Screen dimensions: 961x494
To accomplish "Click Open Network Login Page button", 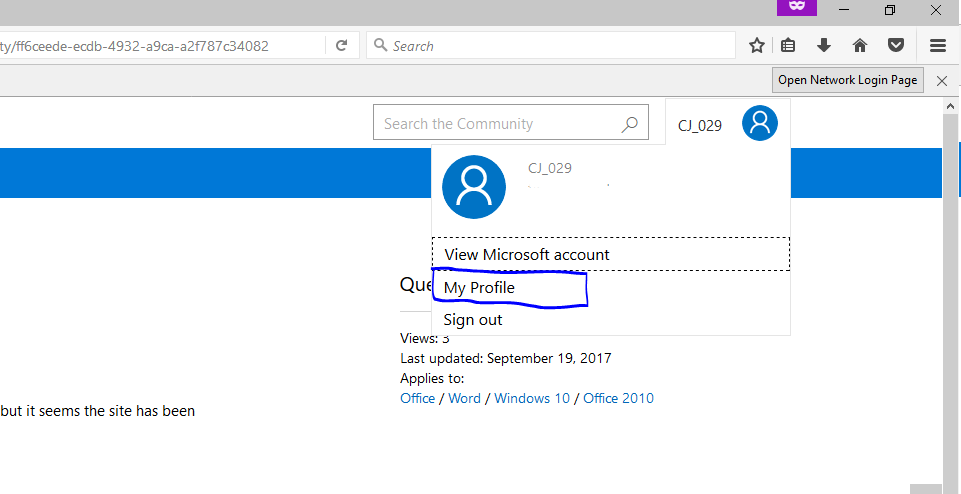I will pos(848,80).
